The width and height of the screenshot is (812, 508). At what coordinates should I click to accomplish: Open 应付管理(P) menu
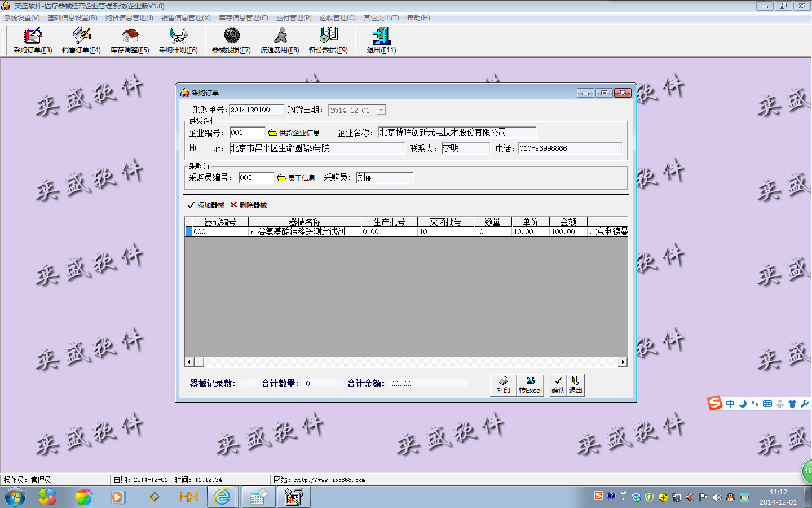[294, 18]
